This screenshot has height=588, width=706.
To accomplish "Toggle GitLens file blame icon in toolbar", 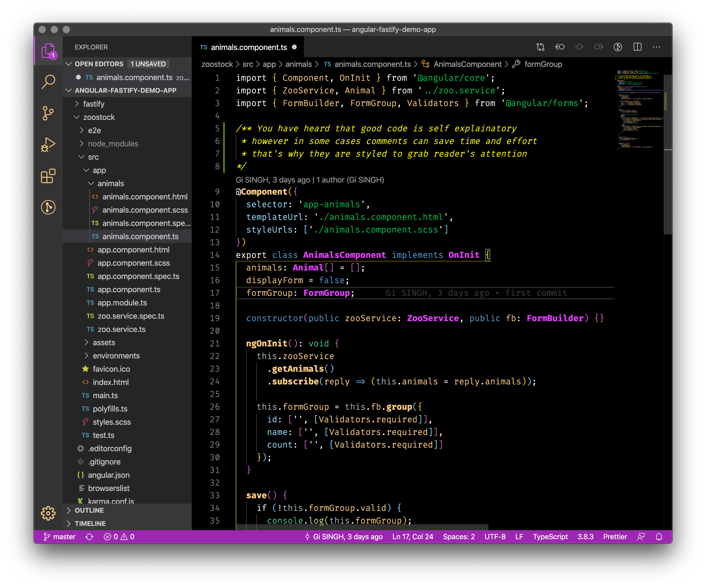I will pyautogui.click(x=618, y=47).
